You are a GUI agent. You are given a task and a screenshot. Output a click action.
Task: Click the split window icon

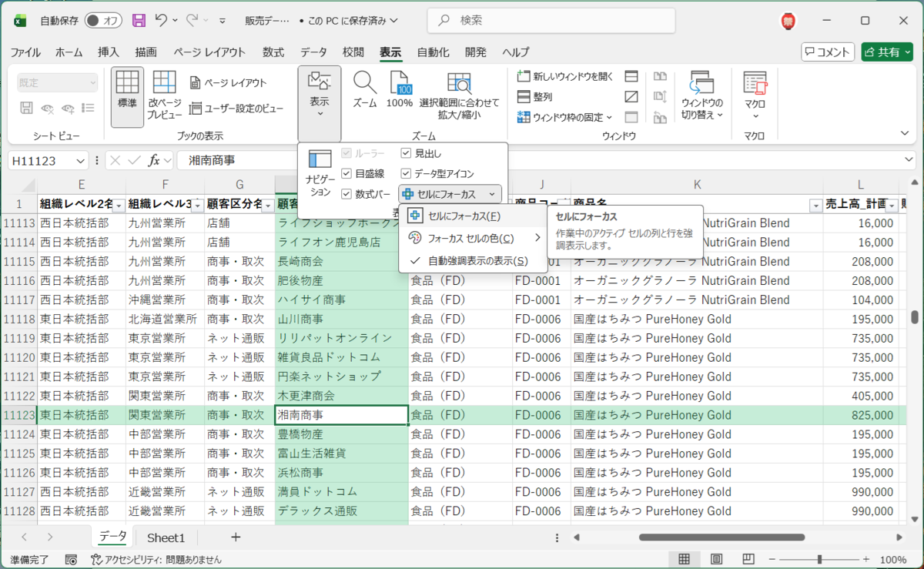pos(631,76)
